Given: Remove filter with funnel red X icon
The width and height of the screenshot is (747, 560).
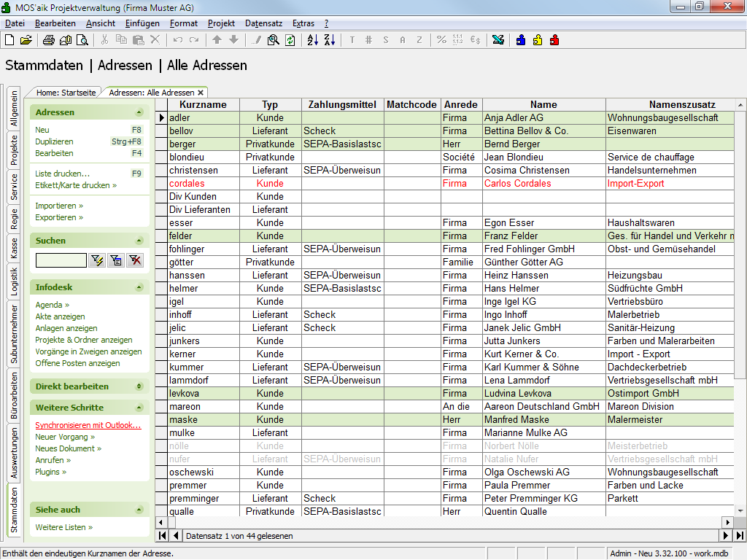Looking at the screenshot, I should [135, 260].
